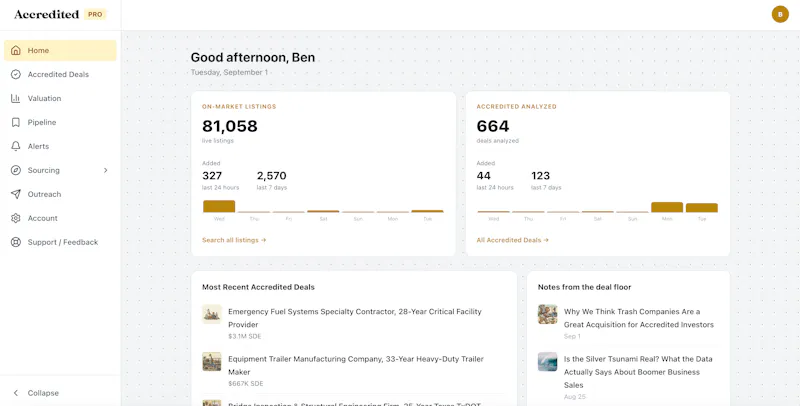
Task: Click the 664 deals analyzed figure
Action: pyautogui.click(x=493, y=126)
